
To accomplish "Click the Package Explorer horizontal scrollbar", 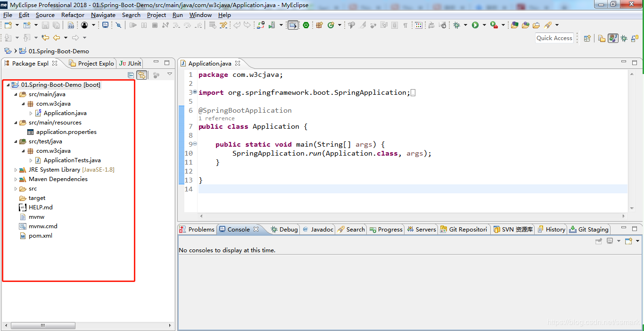I will point(42,325).
